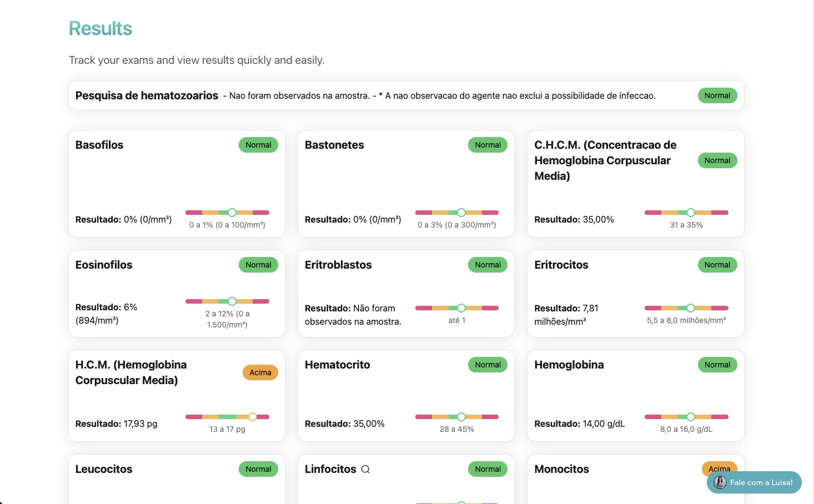This screenshot has height=504, width=814.
Task: Click the Normal badge on Eritroblastos card
Action: tap(488, 265)
